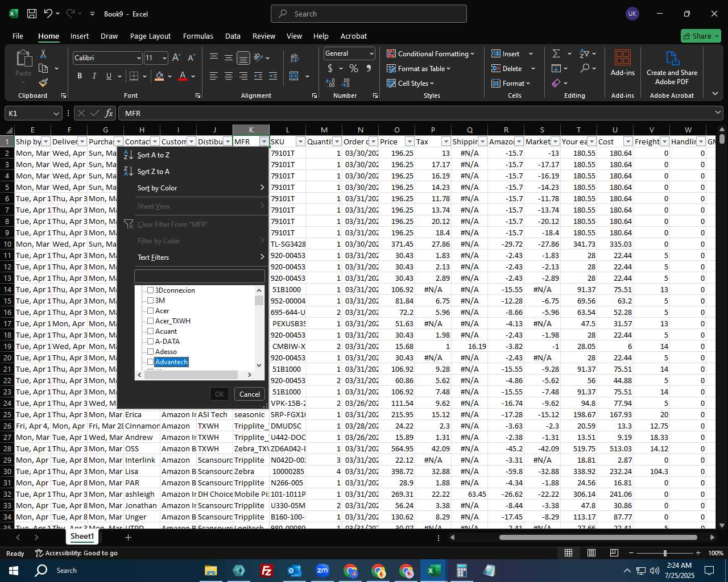Viewport: 728px width, 582px height.
Task: Click the new sheet plus icon
Action: click(128, 537)
